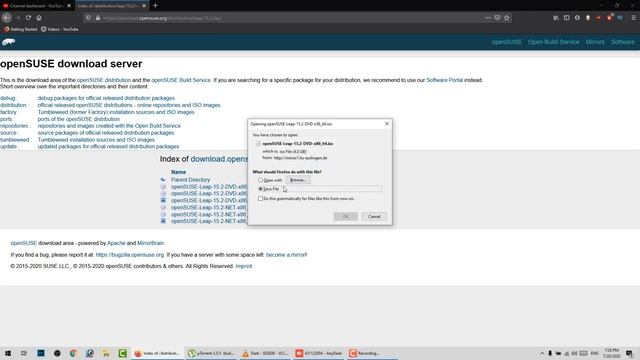Select the Index of distribution tab

tap(108, 6)
